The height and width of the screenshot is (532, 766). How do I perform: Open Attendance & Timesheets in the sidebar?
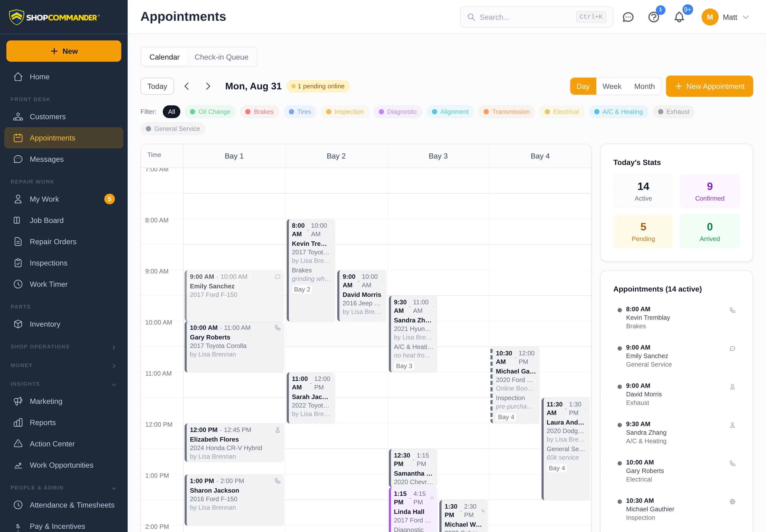[64, 505]
